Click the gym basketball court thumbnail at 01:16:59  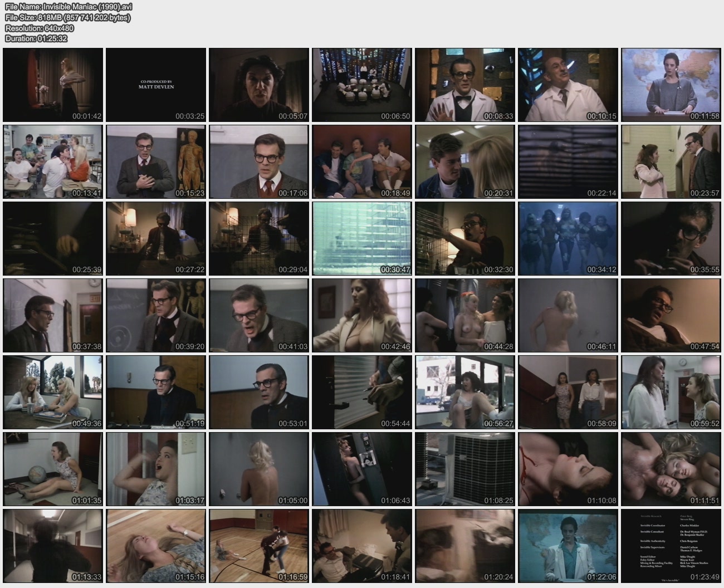(x=259, y=546)
